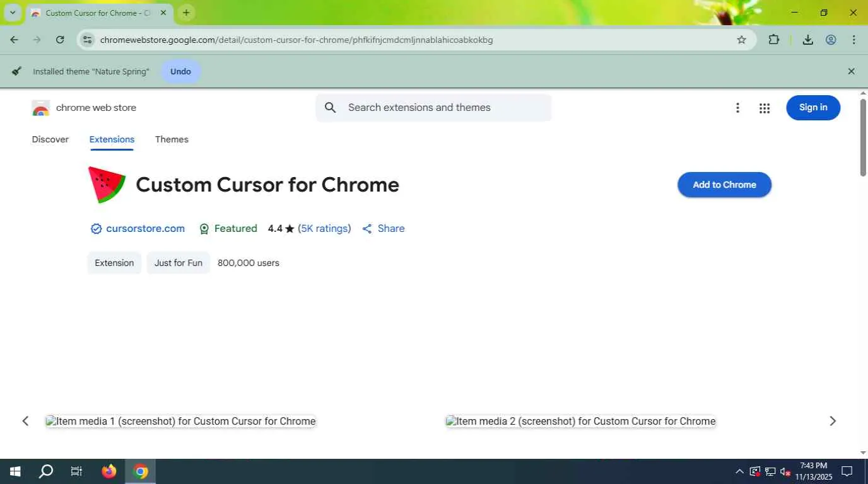
Task: Bookmark this page with the star icon
Action: click(742, 40)
